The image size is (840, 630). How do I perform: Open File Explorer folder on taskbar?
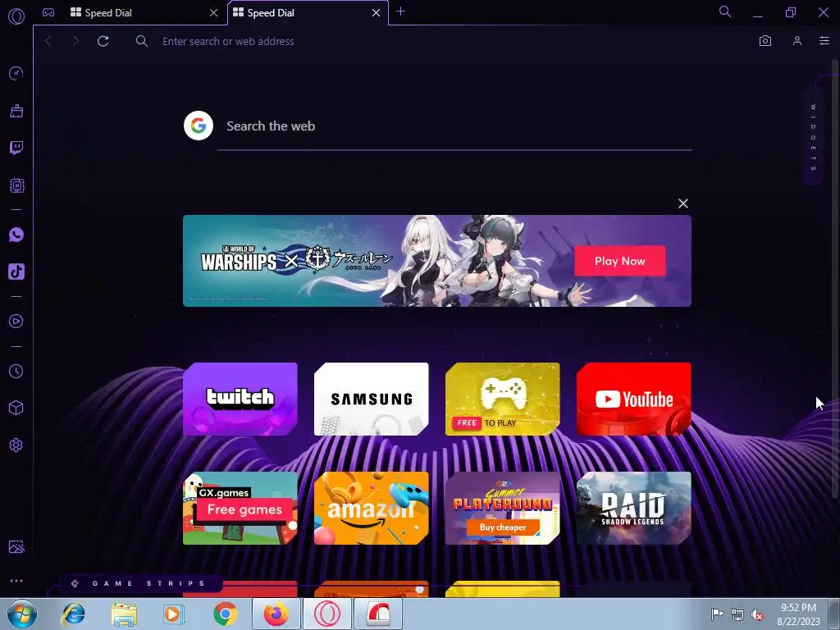click(x=124, y=614)
